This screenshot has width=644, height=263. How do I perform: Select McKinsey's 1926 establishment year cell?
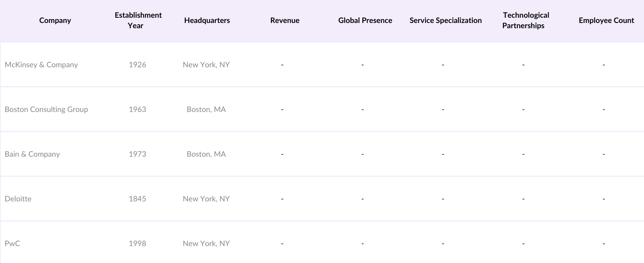(x=137, y=65)
